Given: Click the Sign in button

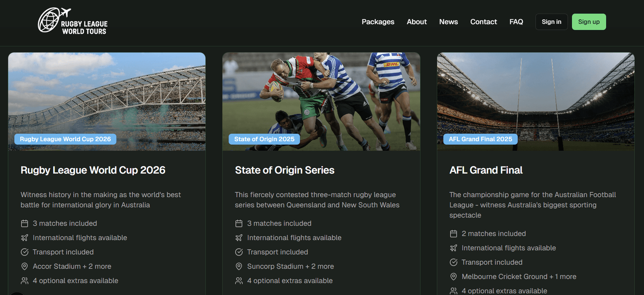Looking at the screenshot, I should click(551, 21).
